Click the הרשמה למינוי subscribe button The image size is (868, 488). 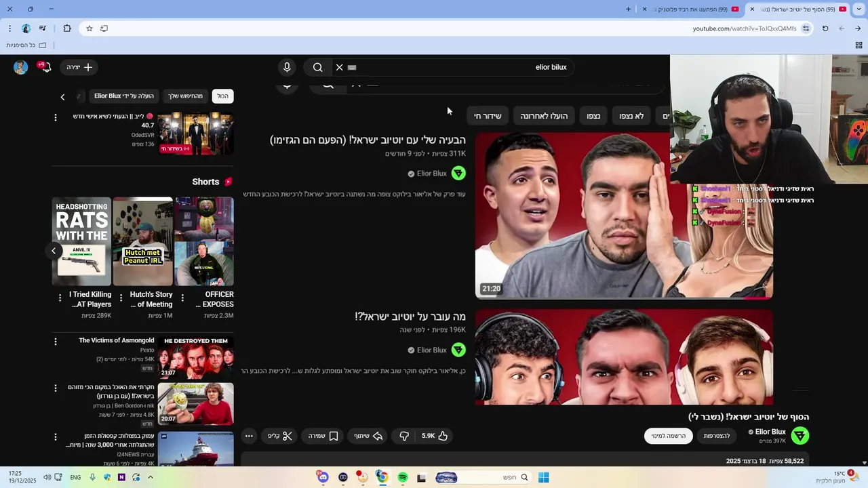[669, 436]
